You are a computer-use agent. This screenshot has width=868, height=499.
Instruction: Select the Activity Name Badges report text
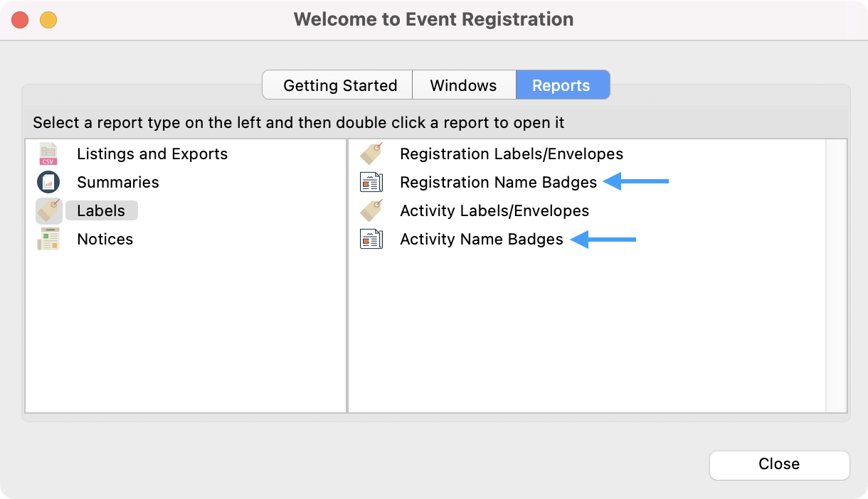tap(482, 240)
